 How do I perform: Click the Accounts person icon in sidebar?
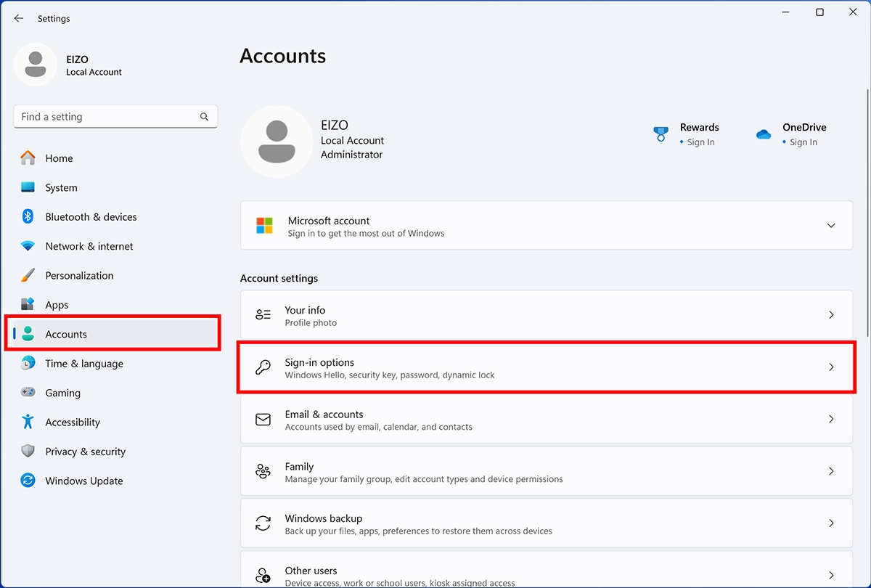(x=28, y=334)
